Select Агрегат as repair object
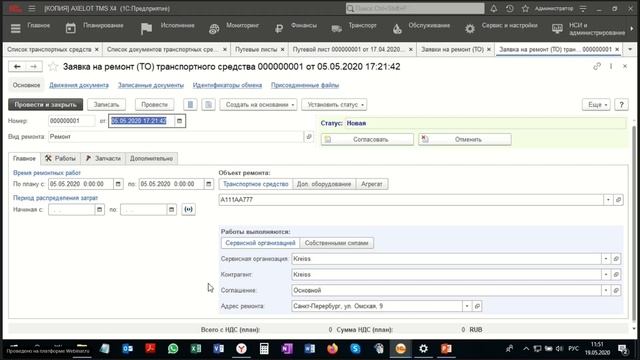 pyautogui.click(x=371, y=184)
